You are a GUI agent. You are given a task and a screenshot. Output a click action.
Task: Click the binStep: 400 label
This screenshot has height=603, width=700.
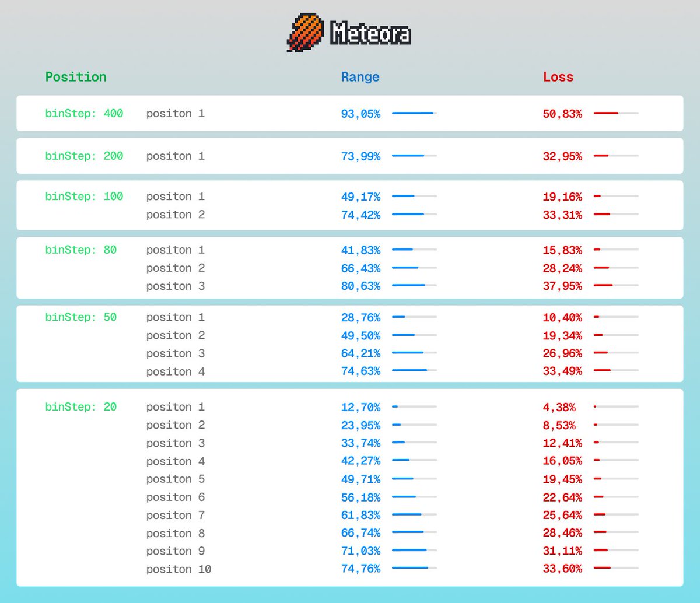(84, 113)
